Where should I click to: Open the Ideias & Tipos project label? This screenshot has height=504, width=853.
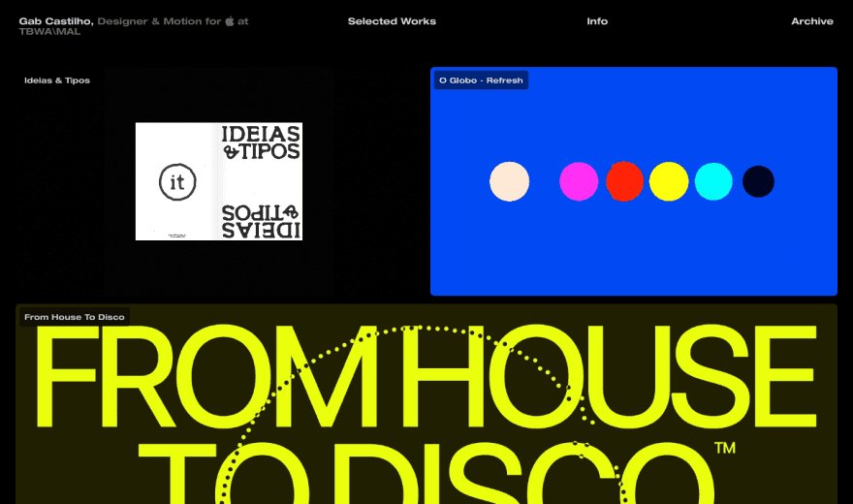click(x=57, y=80)
